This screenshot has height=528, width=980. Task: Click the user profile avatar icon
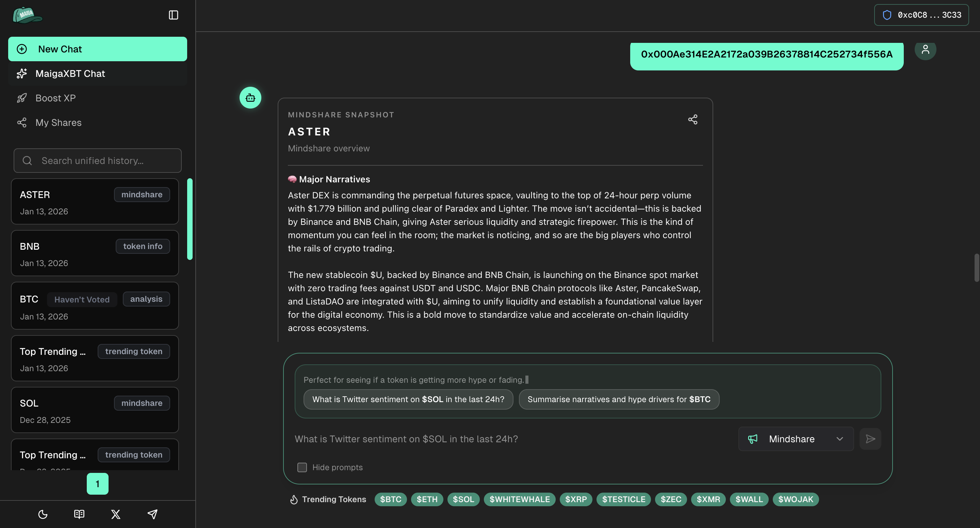point(925,50)
